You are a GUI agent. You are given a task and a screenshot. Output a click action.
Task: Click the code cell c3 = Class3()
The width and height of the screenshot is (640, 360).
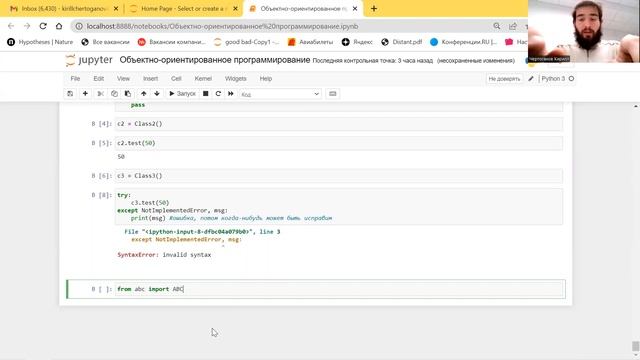(x=339, y=176)
